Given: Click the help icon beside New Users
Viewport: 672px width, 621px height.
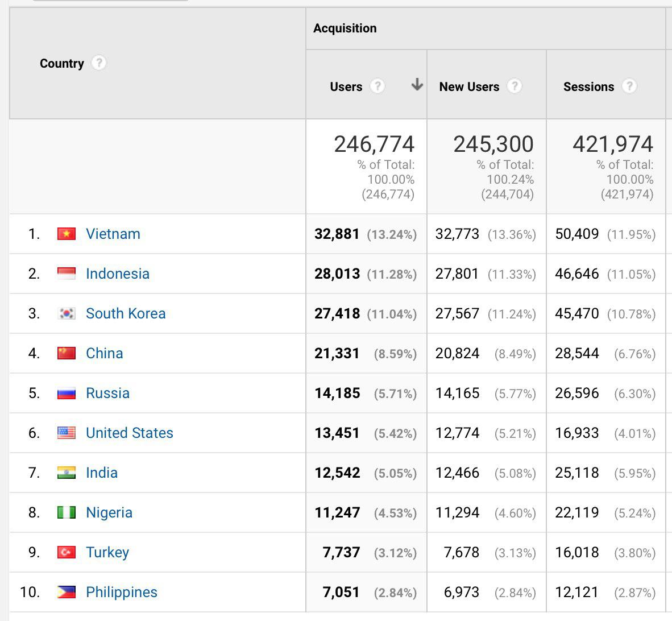Looking at the screenshot, I should coord(515,86).
